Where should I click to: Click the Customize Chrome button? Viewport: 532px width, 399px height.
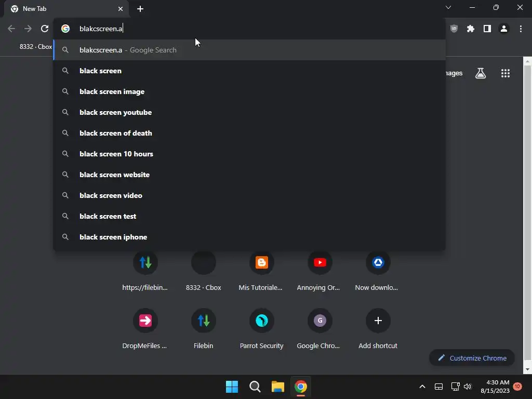pyautogui.click(x=472, y=358)
